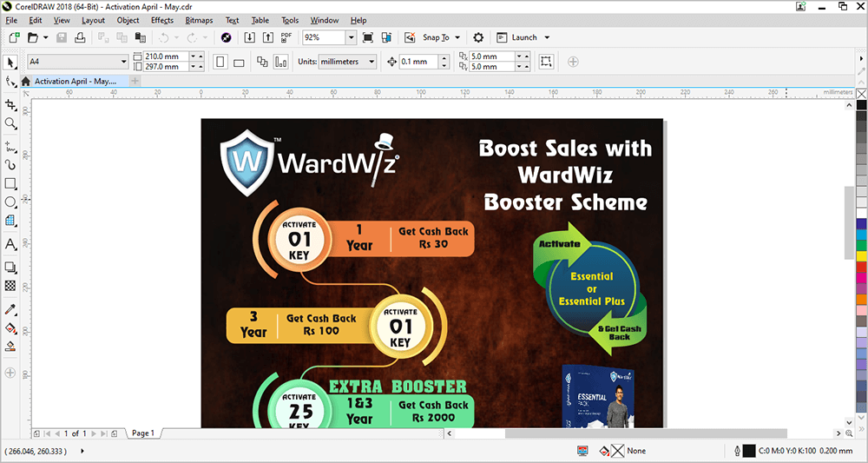Select the Pick tool
This screenshot has height=463, width=868.
pyautogui.click(x=10, y=62)
